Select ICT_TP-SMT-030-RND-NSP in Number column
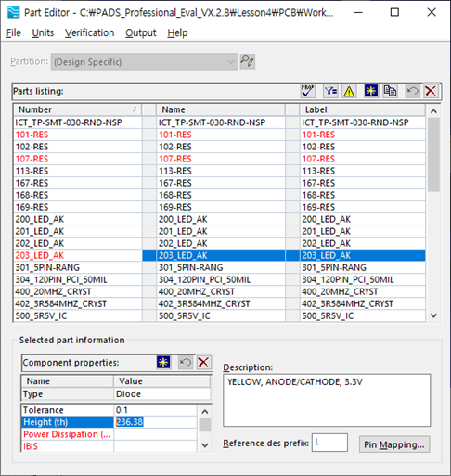 (78, 122)
